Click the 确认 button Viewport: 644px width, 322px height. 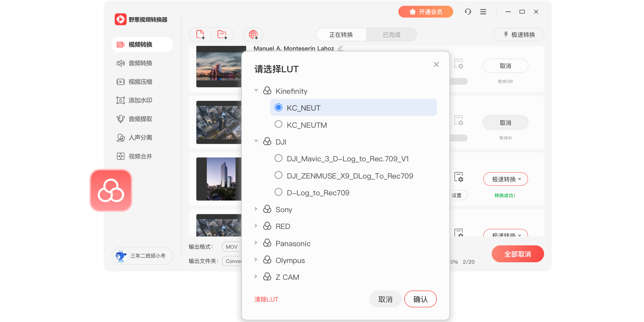click(420, 299)
